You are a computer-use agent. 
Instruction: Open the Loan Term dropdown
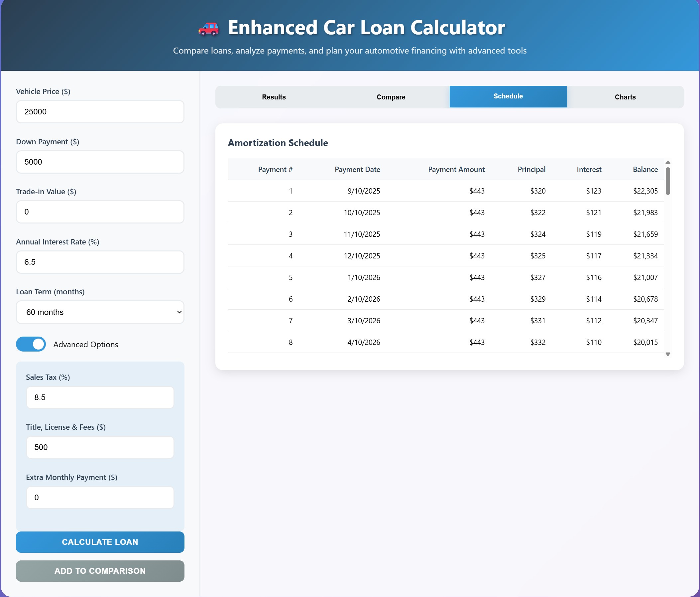pos(100,312)
